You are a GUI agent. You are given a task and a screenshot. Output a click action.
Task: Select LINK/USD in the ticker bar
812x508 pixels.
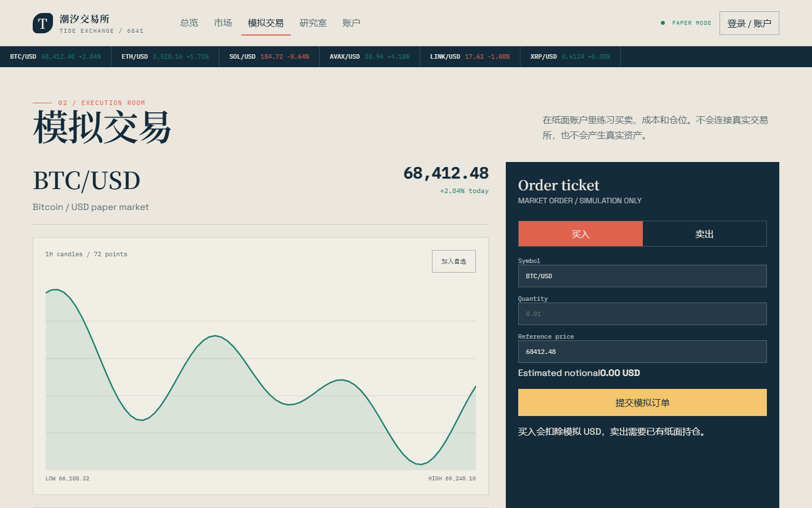470,56
